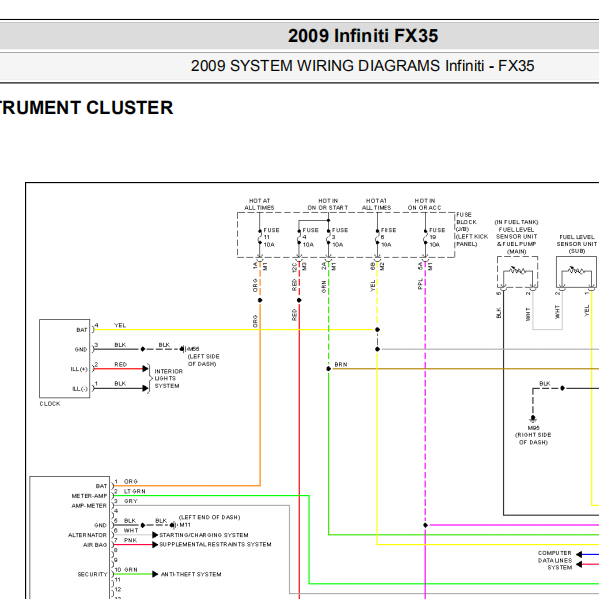
Task: Click the "1A M1" connector label
Action: click(x=260, y=266)
